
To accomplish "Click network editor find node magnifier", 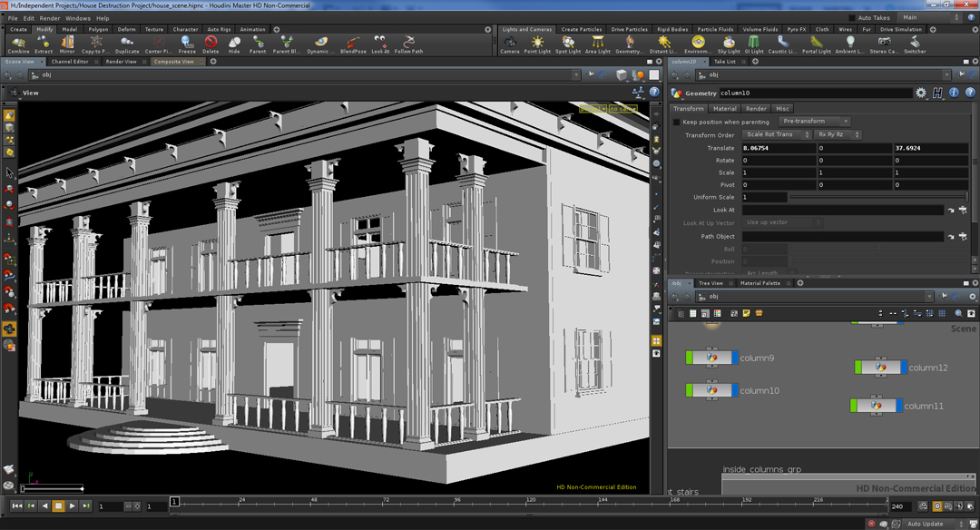I will 958,313.
